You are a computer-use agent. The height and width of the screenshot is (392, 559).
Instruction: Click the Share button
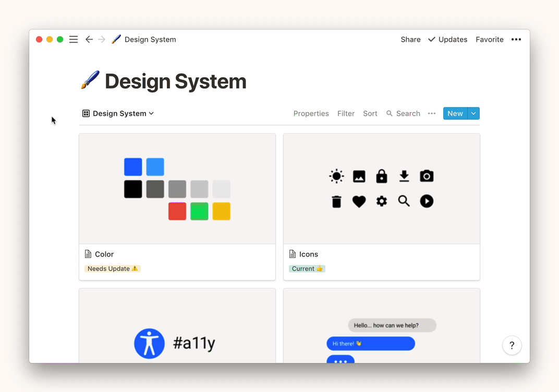(410, 40)
